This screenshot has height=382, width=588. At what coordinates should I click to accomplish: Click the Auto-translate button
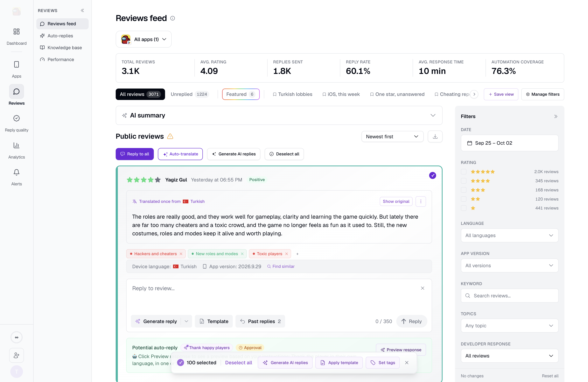[x=180, y=154]
